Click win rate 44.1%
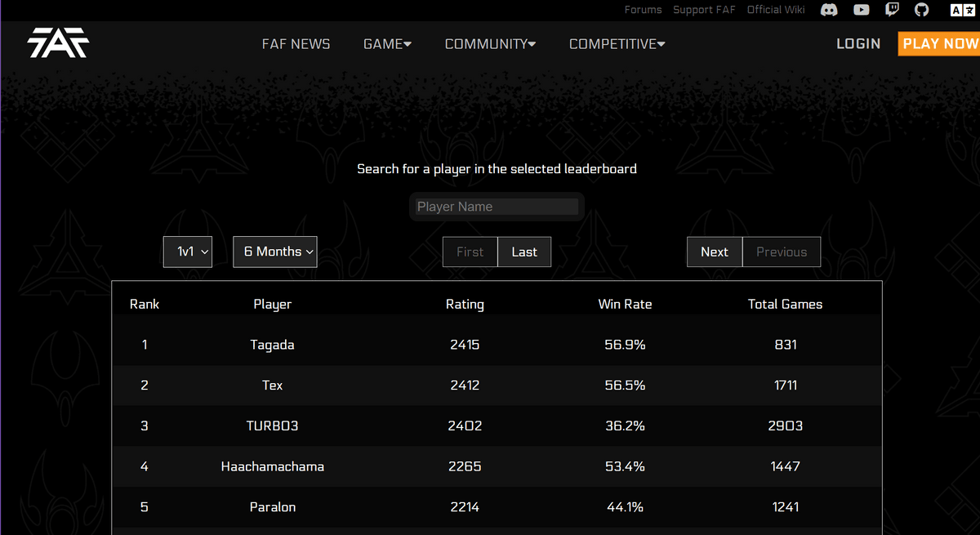 [625, 507]
